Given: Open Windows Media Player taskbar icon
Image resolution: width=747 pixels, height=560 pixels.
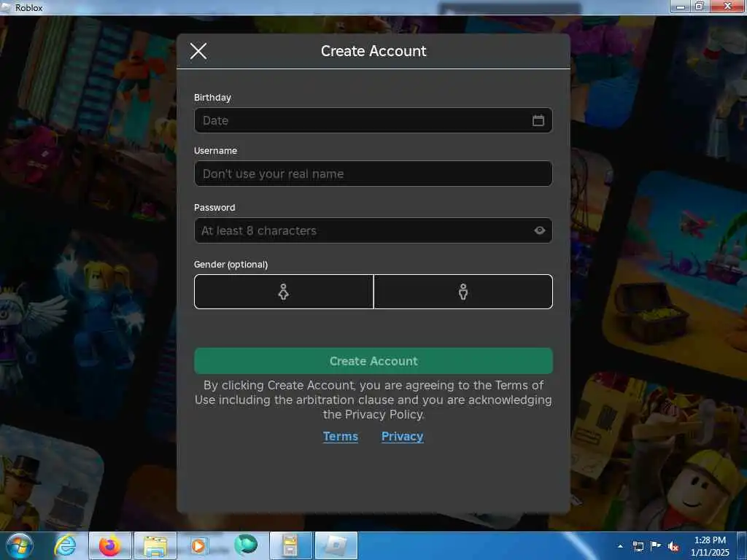Looking at the screenshot, I should 198,545.
